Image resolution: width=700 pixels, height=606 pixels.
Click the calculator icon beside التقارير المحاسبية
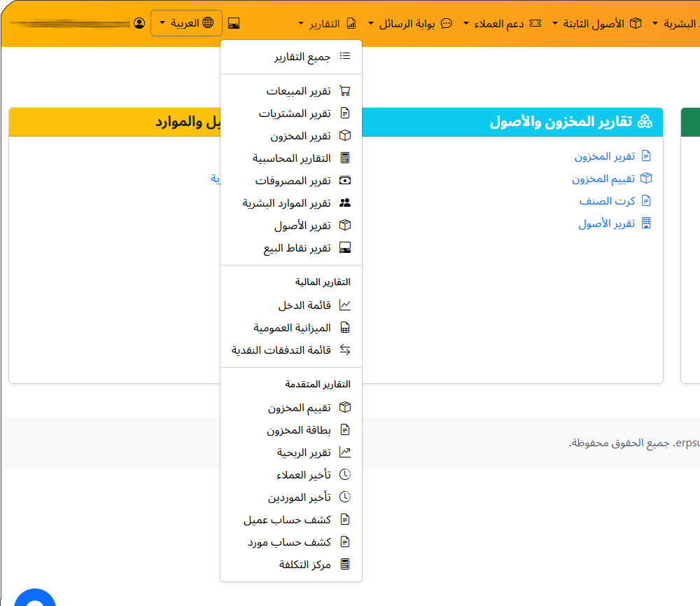(x=344, y=158)
